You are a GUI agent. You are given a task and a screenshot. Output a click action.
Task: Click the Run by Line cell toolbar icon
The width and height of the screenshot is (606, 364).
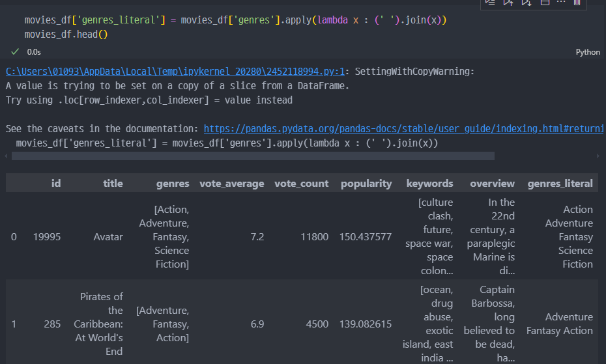click(490, 3)
